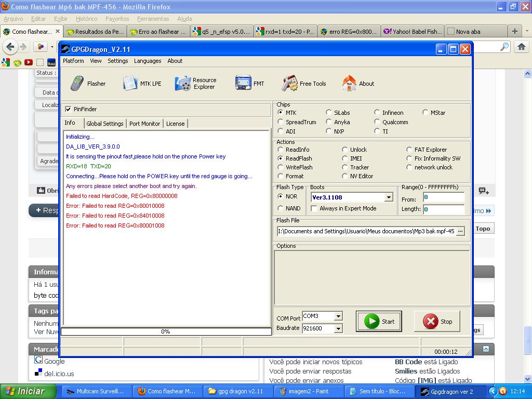Expand the COM Port dropdown
Image resolution: width=532 pixels, height=399 pixels.
point(338,316)
